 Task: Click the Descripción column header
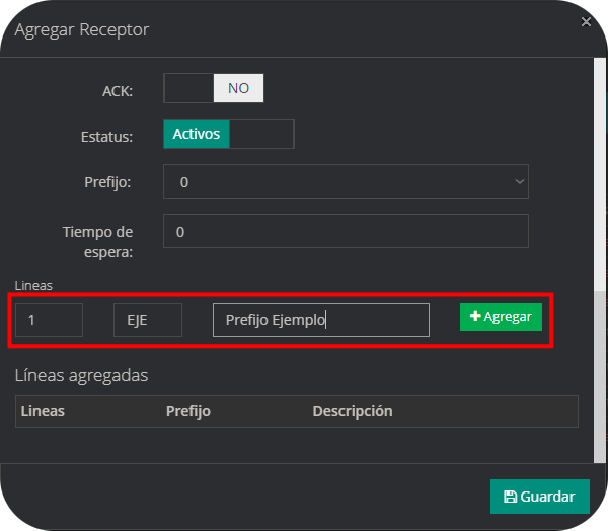point(352,411)
